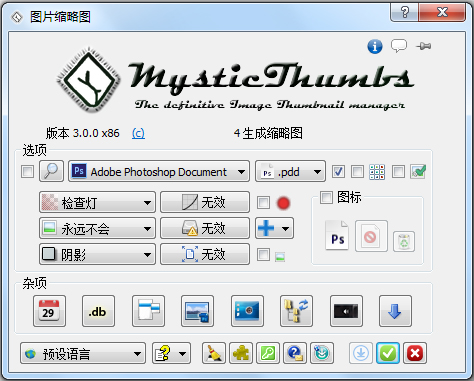Click the landscape picture with Ps icon
Image resolution: width=474 pixels, height=381 pixels.
tap(197, 311)
